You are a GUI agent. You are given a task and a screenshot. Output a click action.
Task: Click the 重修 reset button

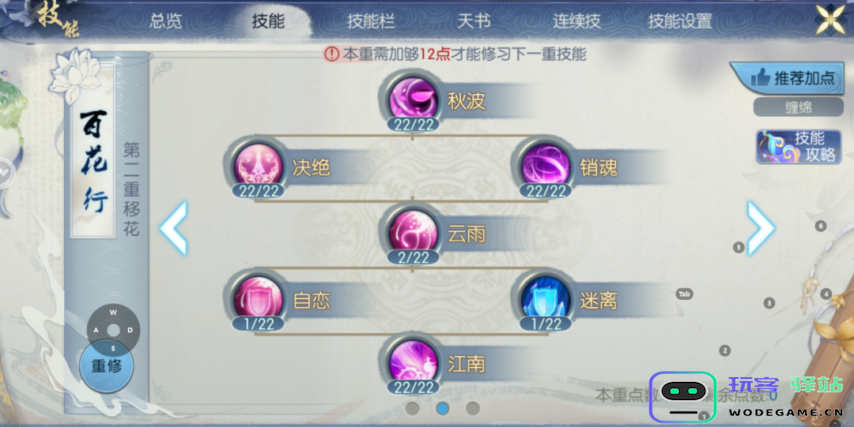point(106,366)
